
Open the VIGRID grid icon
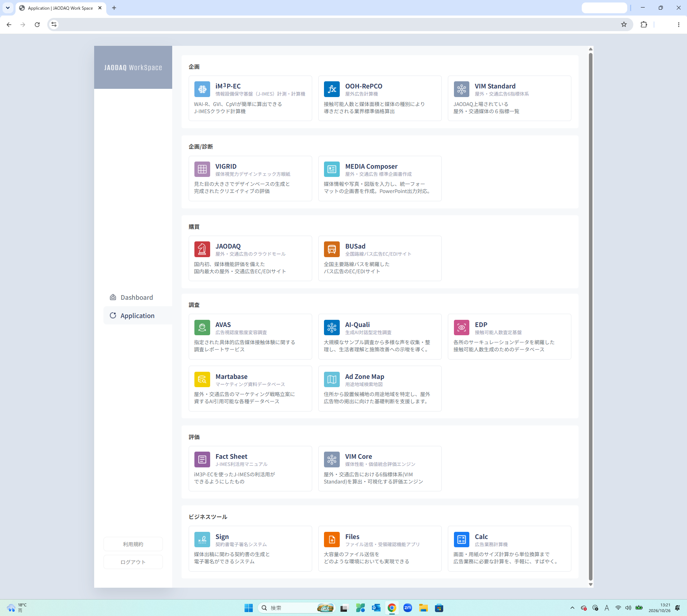pos(202,169)
